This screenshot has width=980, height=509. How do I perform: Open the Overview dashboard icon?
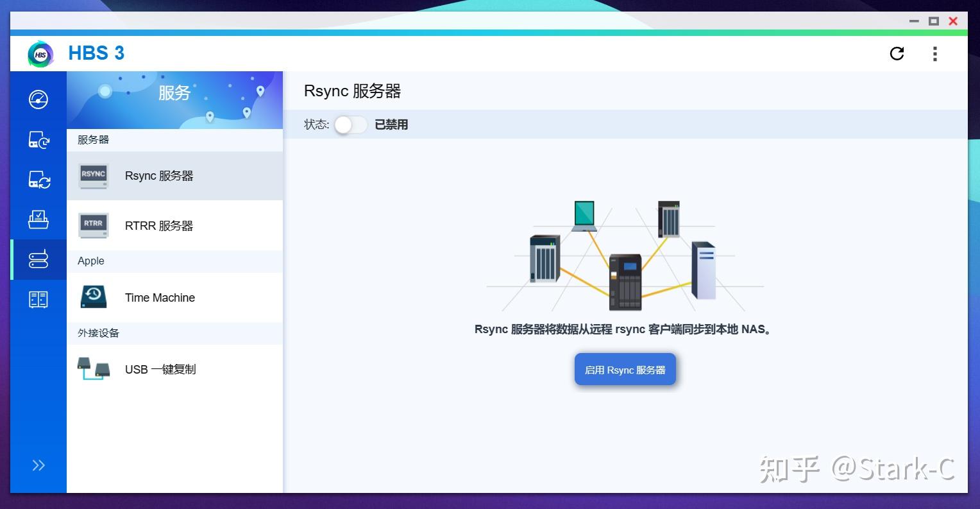tap(38, 99)
